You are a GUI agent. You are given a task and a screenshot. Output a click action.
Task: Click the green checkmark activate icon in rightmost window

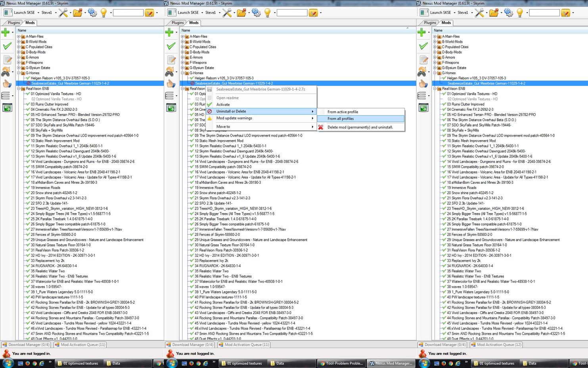click(x=423, y=46)
